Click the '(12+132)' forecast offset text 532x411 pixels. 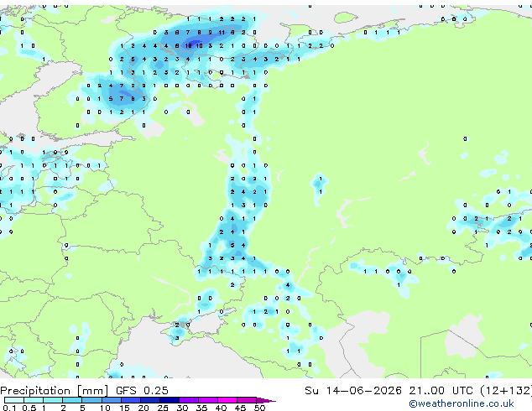pyautogui.click(x=506, y=391)
